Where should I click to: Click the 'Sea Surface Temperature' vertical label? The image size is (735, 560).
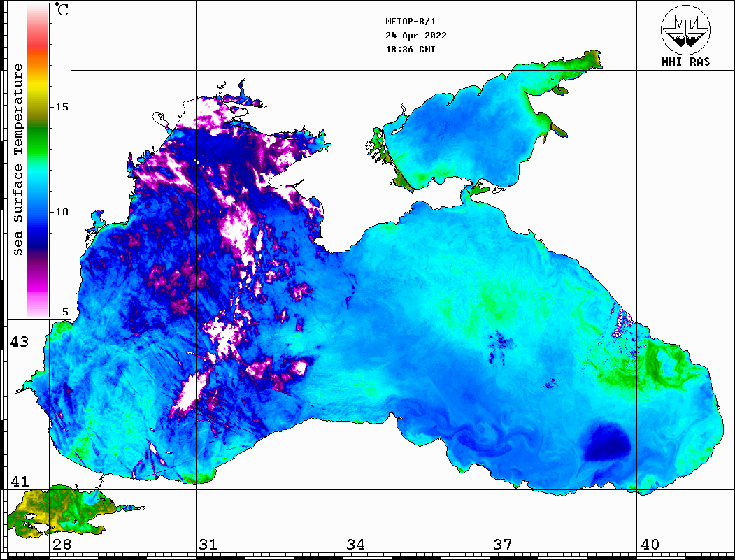pyautogui.click(x=17, y=159)
